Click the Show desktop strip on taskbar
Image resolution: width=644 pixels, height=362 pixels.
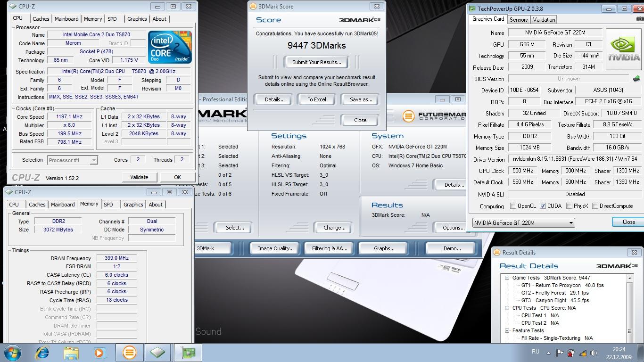(x=641, y=353)
